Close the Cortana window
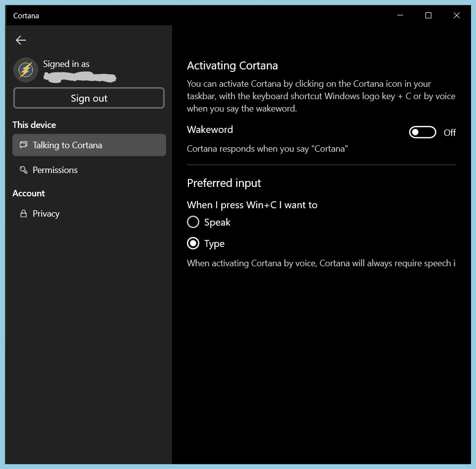Viewport: 476px width, 469px height. (457, 15)
